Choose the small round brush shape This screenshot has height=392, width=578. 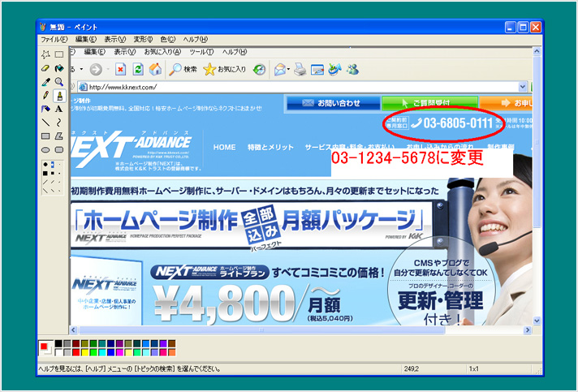coord(59,164)
